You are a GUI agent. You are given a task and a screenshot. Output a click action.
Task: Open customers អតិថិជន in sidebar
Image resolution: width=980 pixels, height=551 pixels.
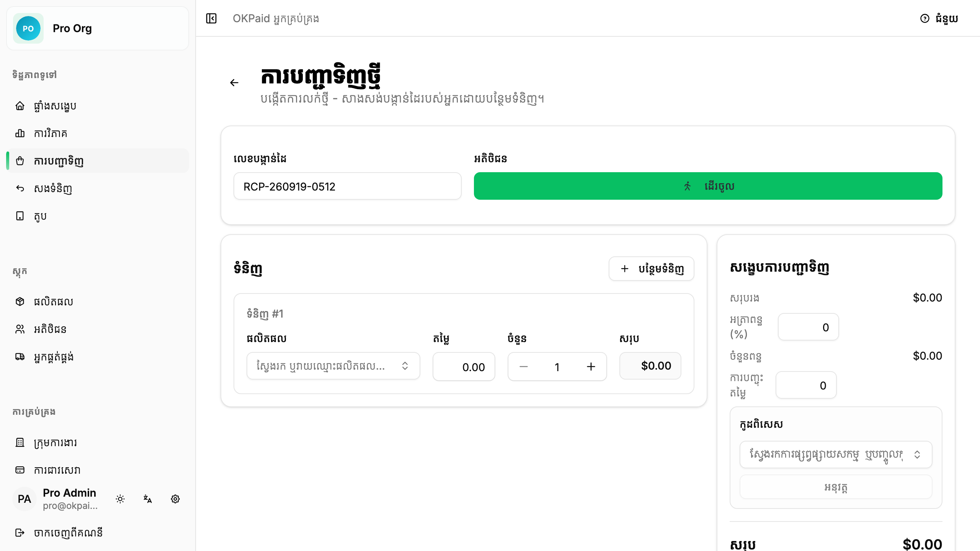(x=98, y=329)
